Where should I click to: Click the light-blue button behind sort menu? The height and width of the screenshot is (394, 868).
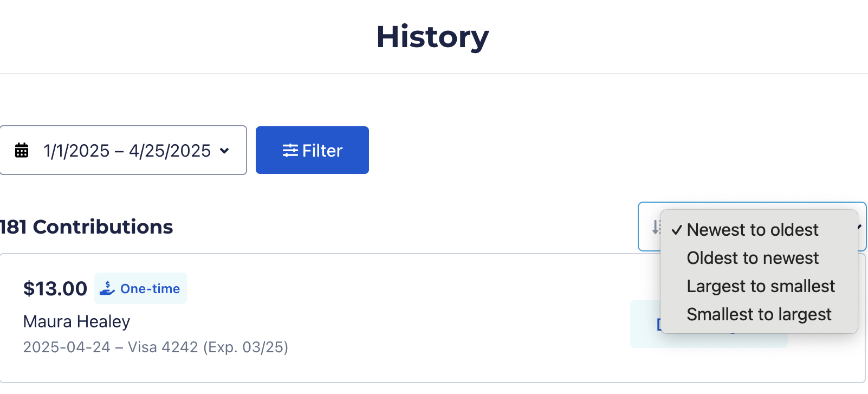click(x=645, y=324)
